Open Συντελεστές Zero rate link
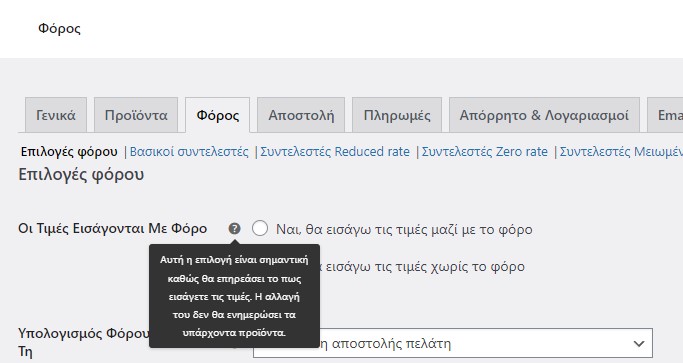This screenshot has height=363, width=683. point(484,152)
